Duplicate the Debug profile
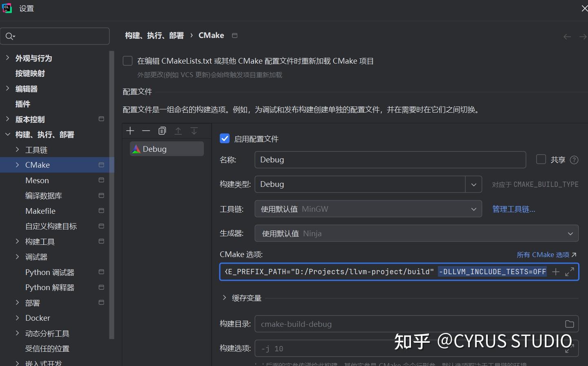 coord(162,131)
